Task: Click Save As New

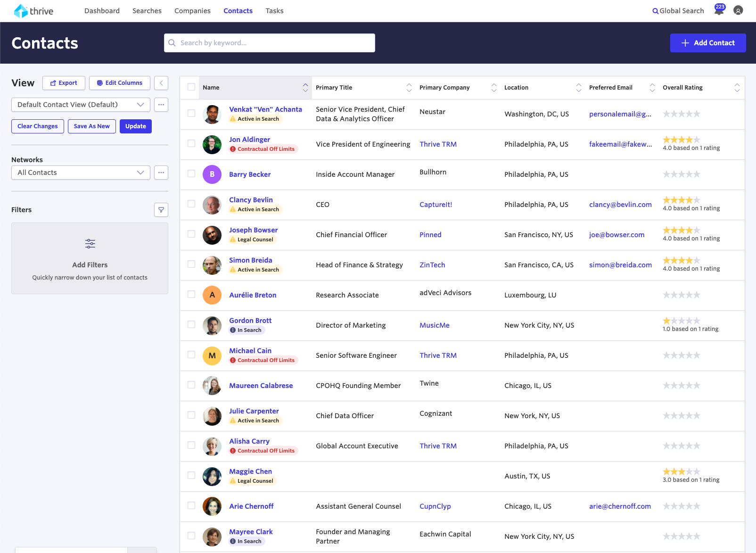Action: [x=92, y=126]
